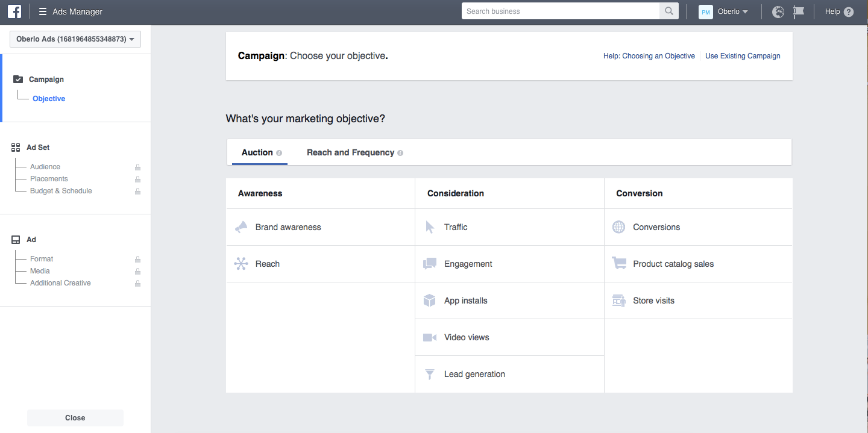Select Budget & Schedule in sidebar

tap(61, 191)
